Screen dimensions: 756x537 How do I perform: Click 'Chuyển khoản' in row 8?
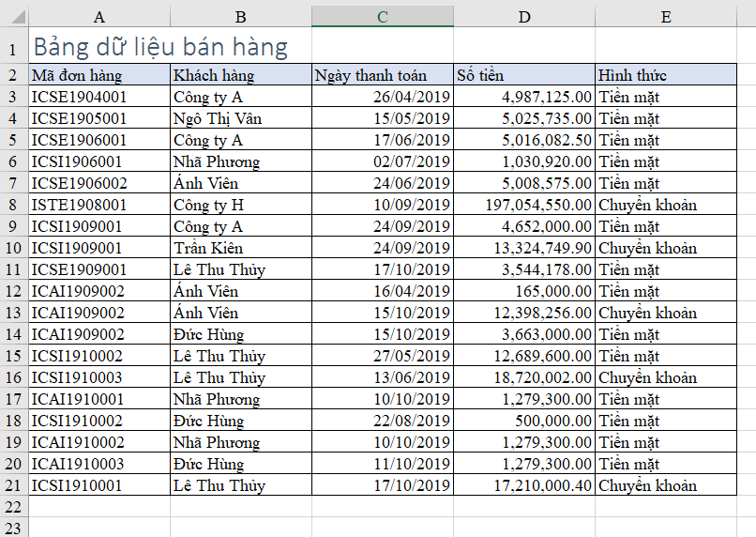click(x=666, y=205)
